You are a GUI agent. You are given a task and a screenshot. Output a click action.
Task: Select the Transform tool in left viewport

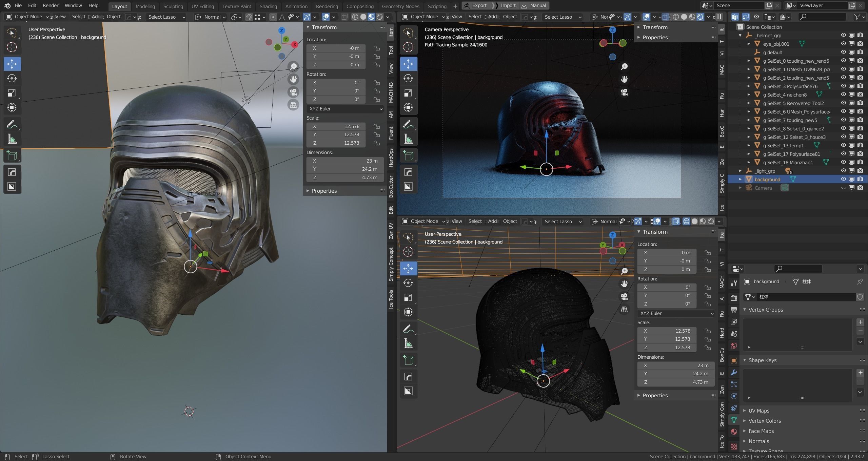tap(12, 107)
